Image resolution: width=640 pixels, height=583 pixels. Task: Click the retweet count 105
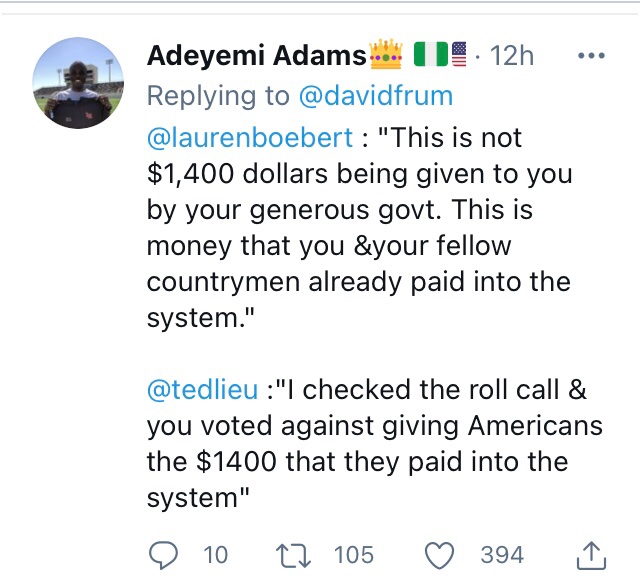point(354,554)
